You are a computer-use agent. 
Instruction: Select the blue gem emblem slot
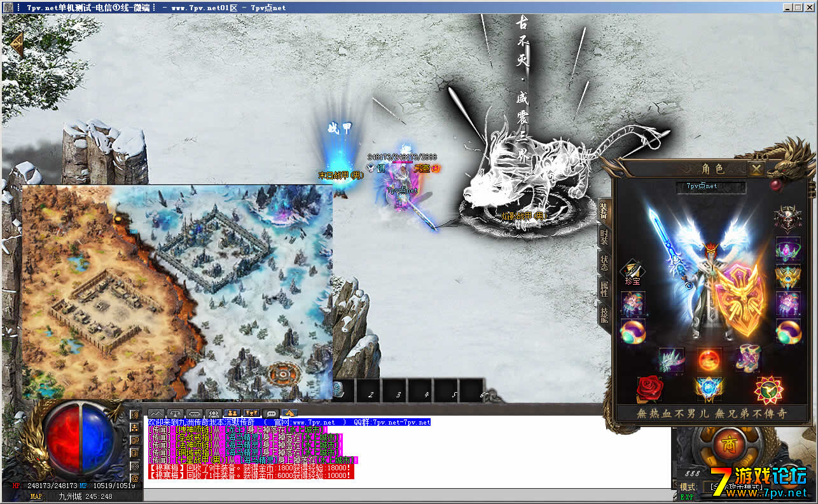[709, 389]
